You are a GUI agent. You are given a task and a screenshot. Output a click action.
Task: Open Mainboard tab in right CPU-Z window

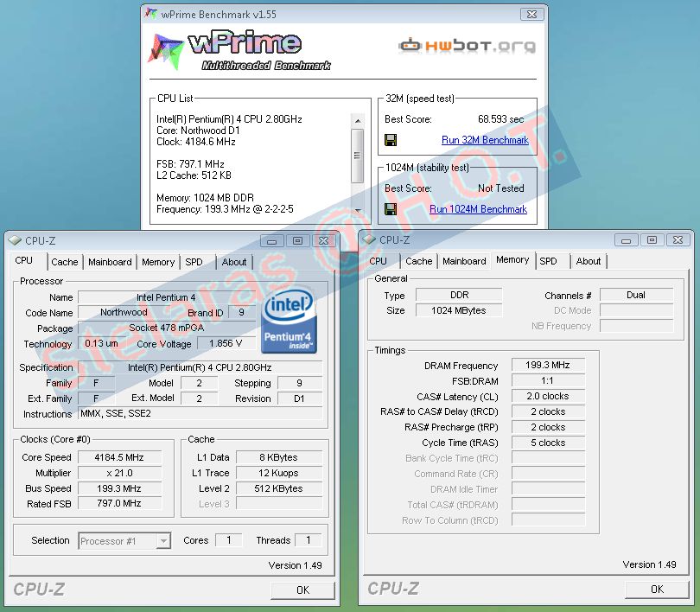(x=464, y=261)
